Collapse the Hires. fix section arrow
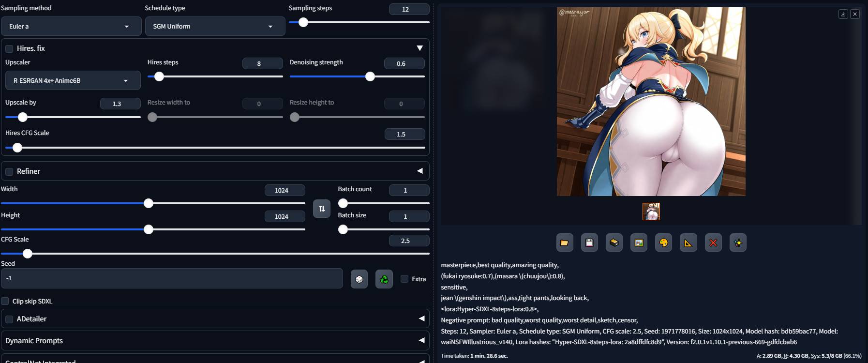 pyautogui.click(x=419, y=48)
